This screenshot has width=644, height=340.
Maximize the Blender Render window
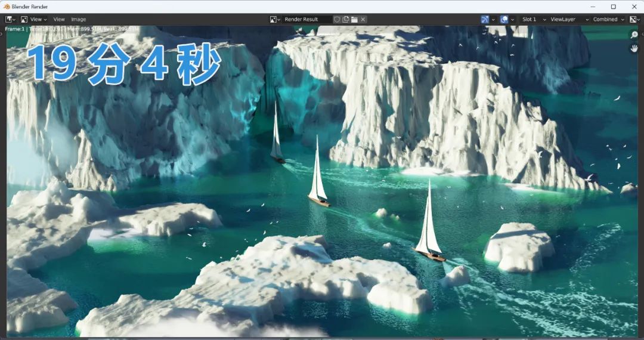click(613, 7)
